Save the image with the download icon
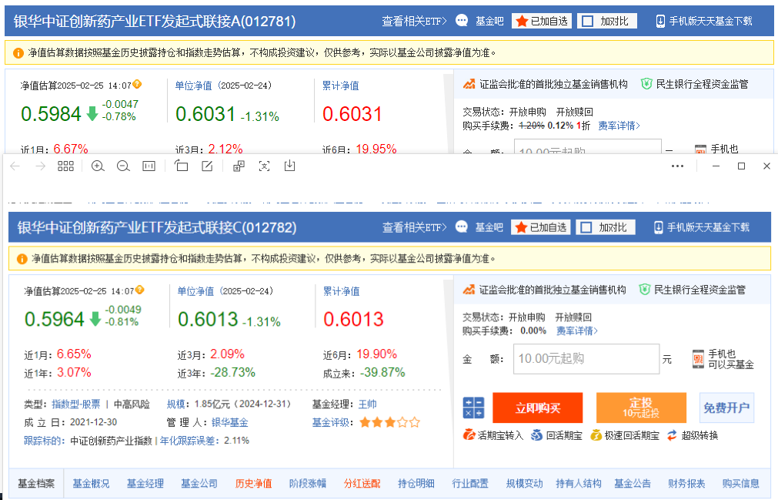 (x=290, y=166)
